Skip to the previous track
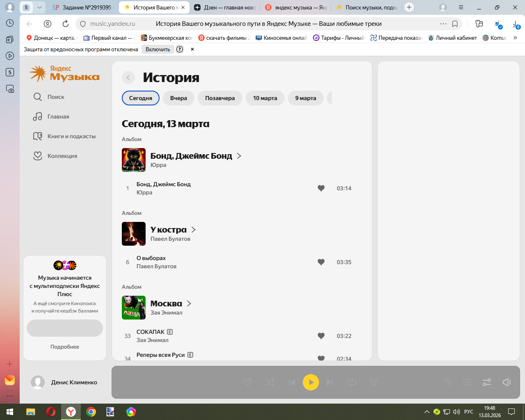This screenshot has width=525, height=420. [292, 382]
